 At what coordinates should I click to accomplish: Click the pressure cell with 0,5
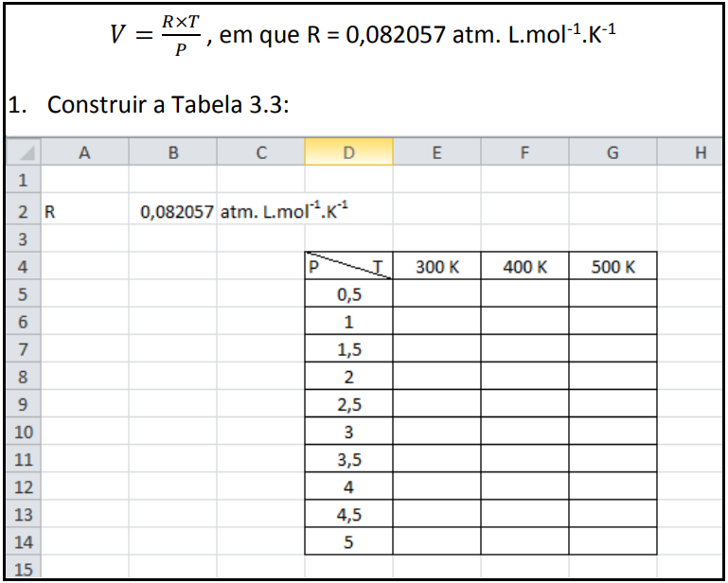[348, 294]
